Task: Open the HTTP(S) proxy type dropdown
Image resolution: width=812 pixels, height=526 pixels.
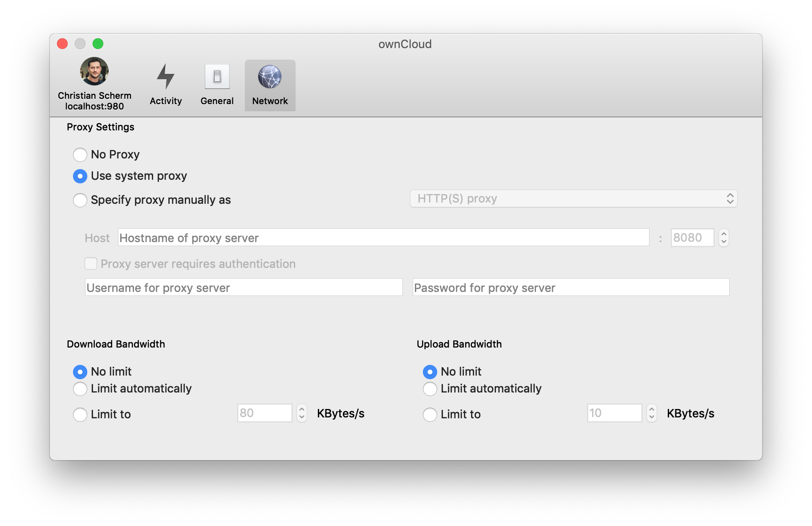Action: pos(573,198)
